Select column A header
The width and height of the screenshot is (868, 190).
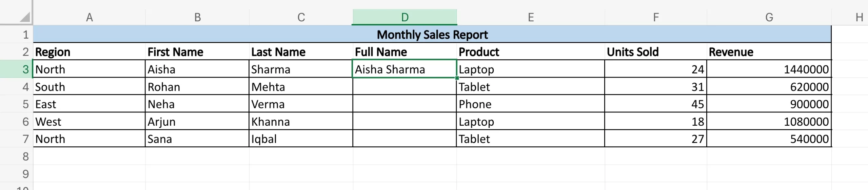pyautogui.click(x=89, y=17)
